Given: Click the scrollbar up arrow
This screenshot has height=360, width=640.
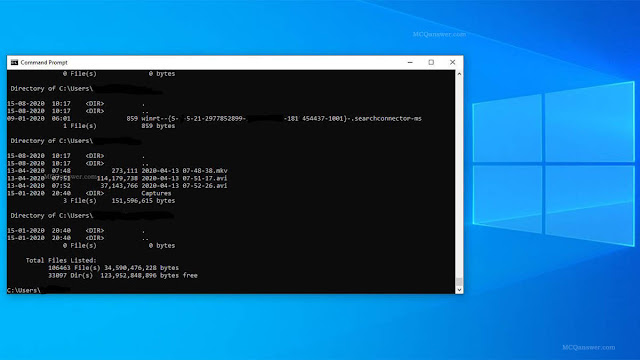Looking at the screenshot, I should 459,74.
